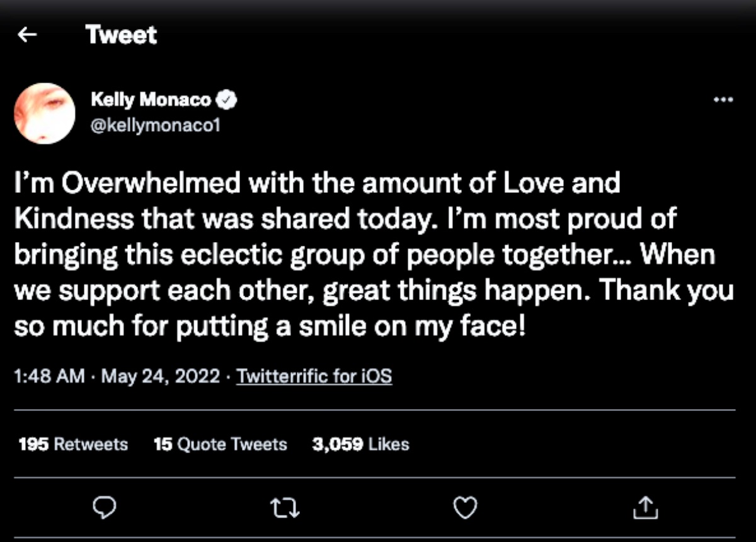Like the tweet with the heart icon
Image resolution: width=756 pixels, height=542 pixels.
click(466, 507)
